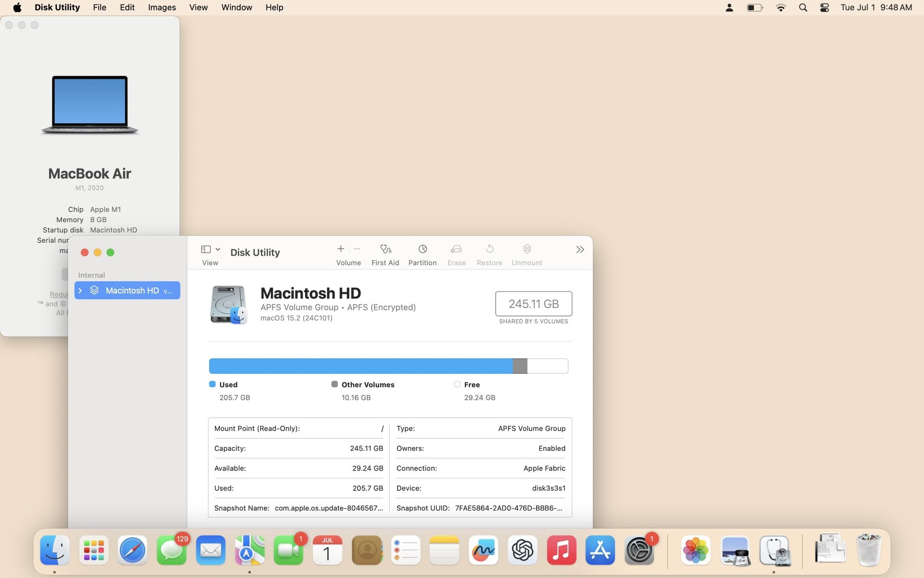Click the Snapshot UUID value

[509, 508]
